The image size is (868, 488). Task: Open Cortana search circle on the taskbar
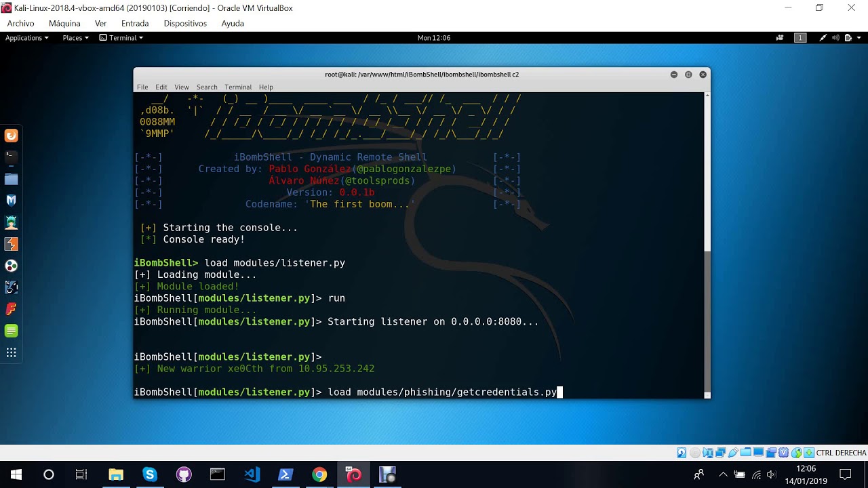tap(49, 474)
